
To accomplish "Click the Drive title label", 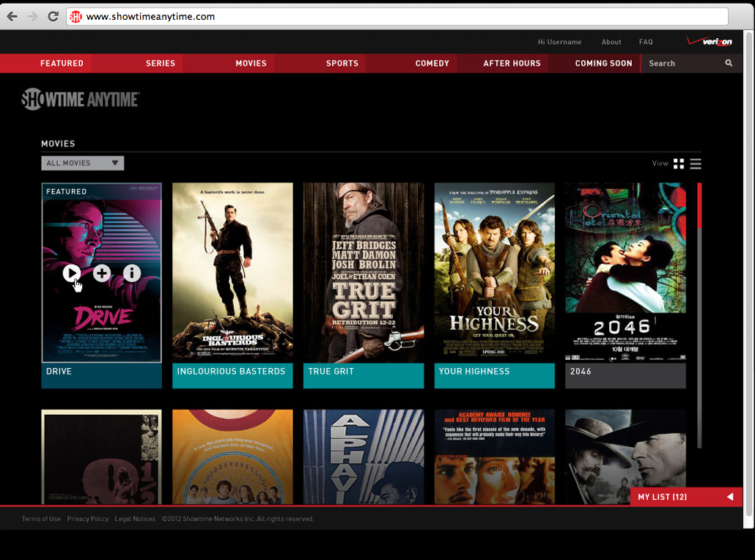I will [x=59, y=371].
